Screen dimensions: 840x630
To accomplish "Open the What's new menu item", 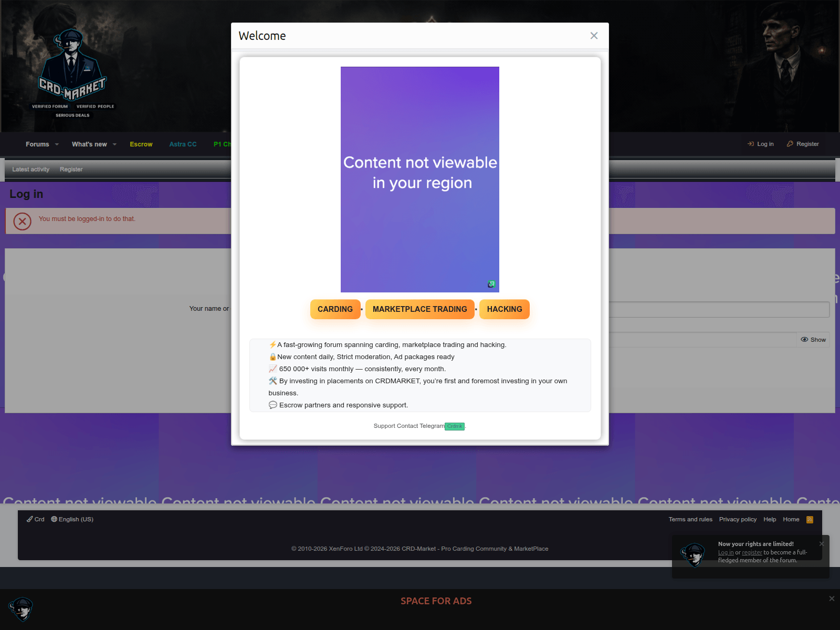I will [89, 144].
